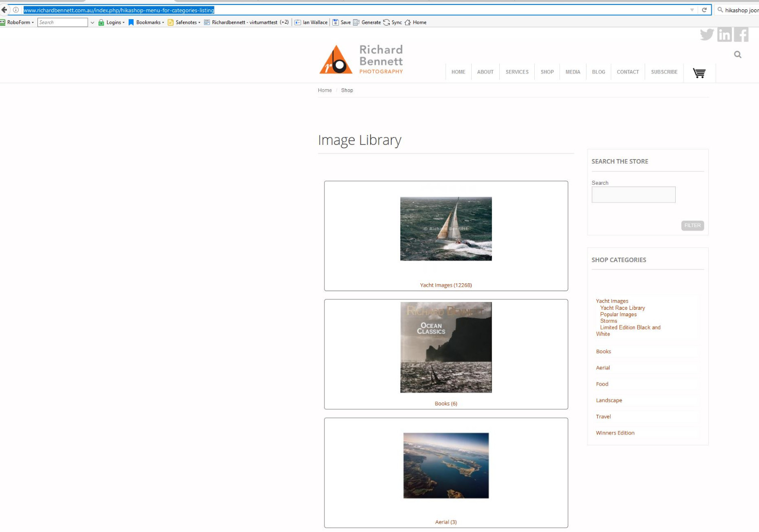
Task: Open the aerial landscape thumbnail image
Action: [446, 465]
